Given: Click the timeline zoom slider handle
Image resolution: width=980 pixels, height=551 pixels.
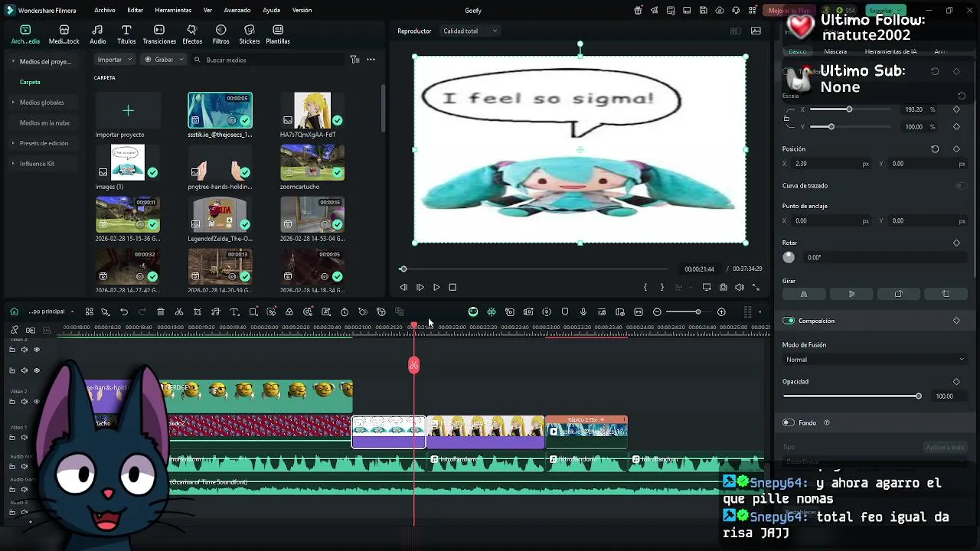Looking at the screenshot, I should point(697,312).
